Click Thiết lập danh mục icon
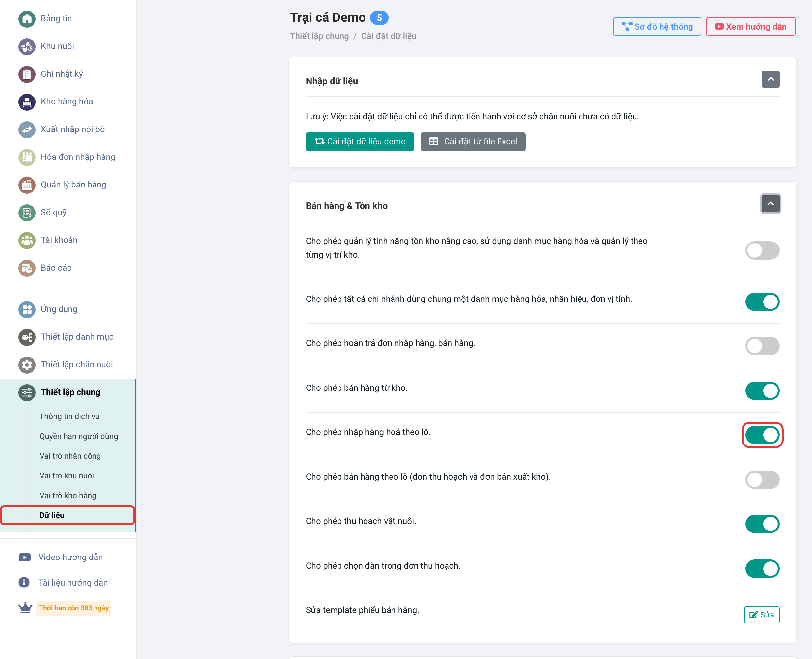 point(27,337)
